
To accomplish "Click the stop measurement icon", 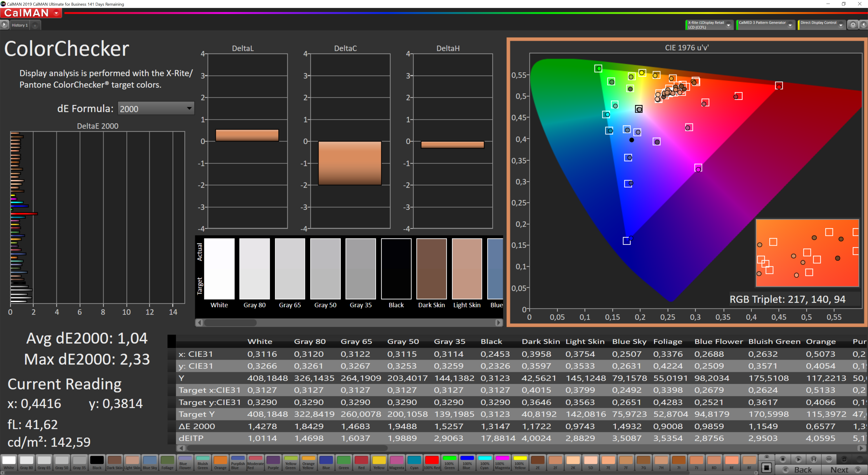I will 783,459.
